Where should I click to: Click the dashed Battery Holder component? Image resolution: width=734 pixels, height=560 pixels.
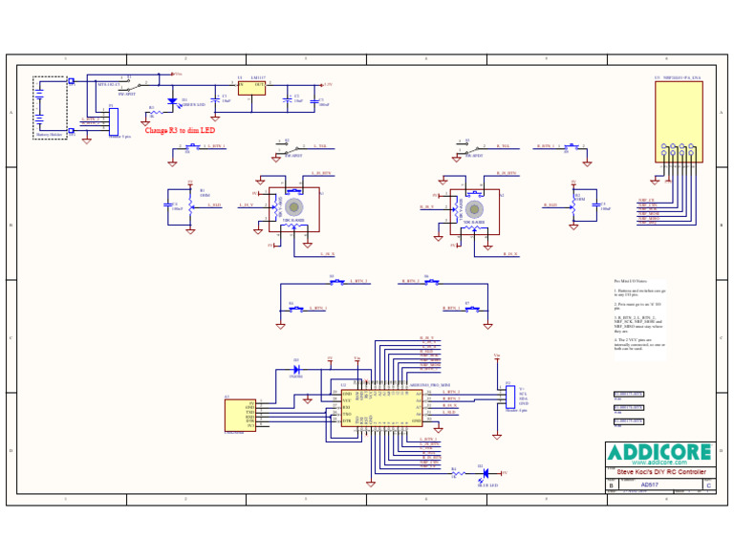pos(50,108)
